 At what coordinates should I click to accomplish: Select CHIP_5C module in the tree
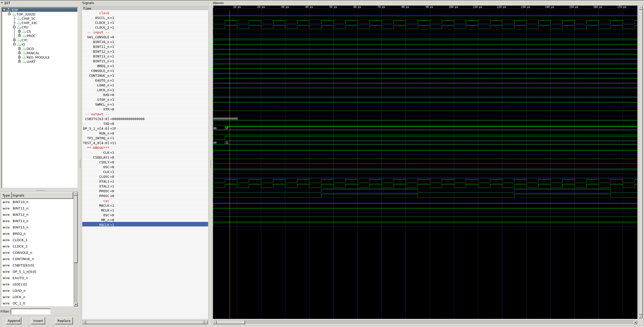coord(28,18)
